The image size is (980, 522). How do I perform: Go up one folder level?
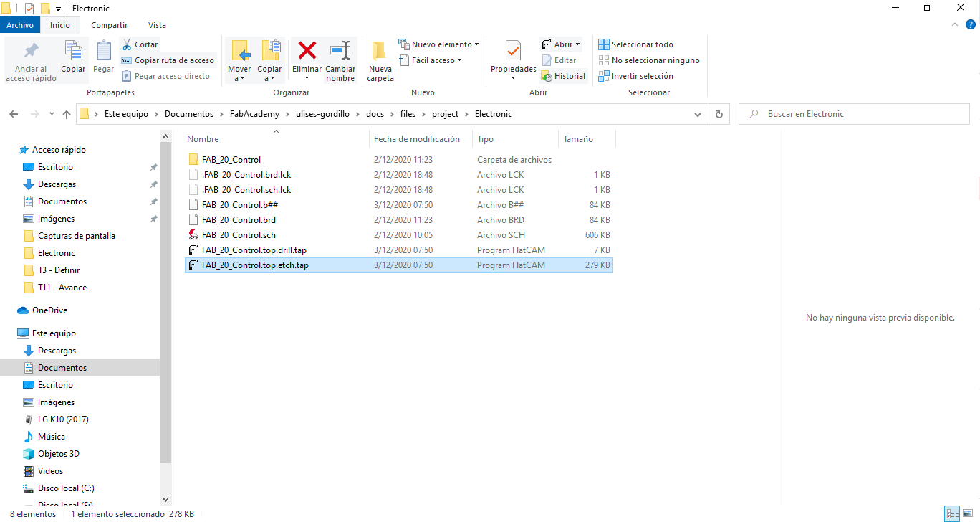click(x=67, y=114)
